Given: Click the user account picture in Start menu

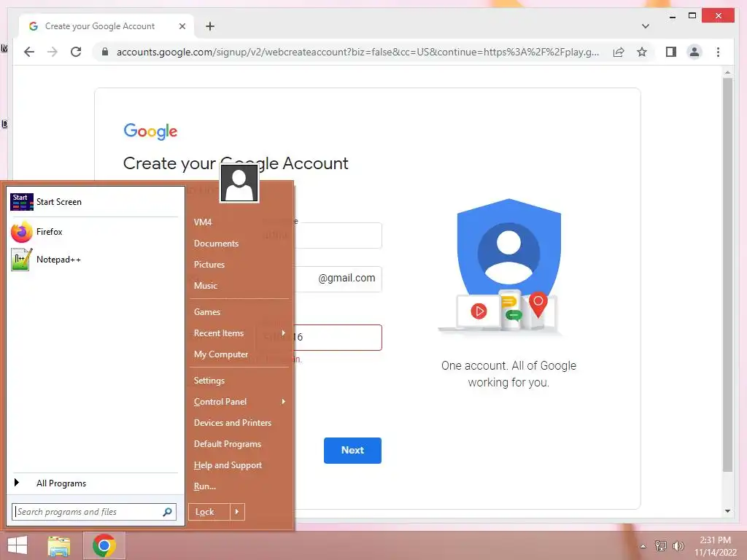Looking at the screenshot, I should point(239,183).
